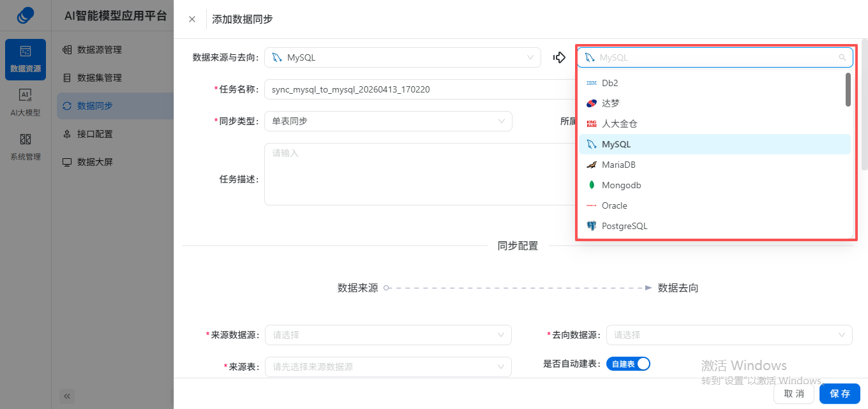Select 达梦 from the list

click(715, 103)
